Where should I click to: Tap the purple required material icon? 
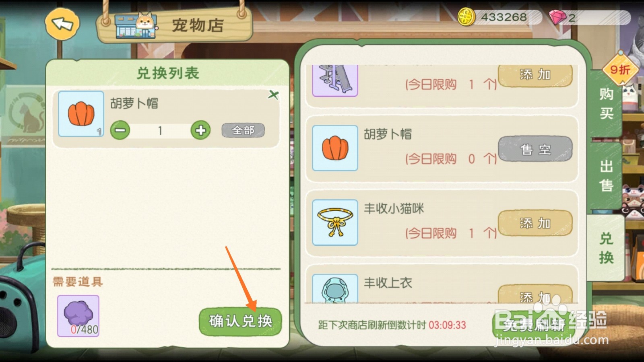tap(78, 316)
